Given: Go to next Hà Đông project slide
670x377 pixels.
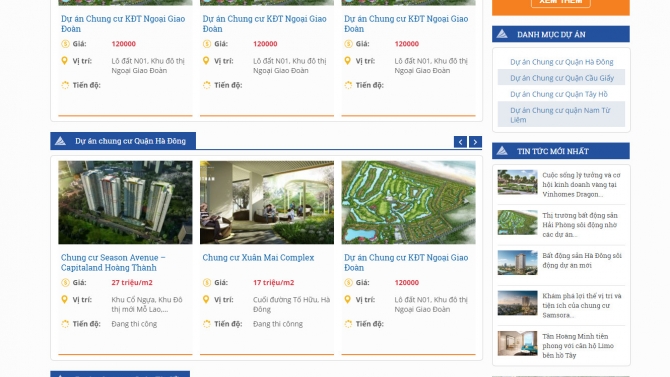Looking at the screenshot, I should click(475, 142).
